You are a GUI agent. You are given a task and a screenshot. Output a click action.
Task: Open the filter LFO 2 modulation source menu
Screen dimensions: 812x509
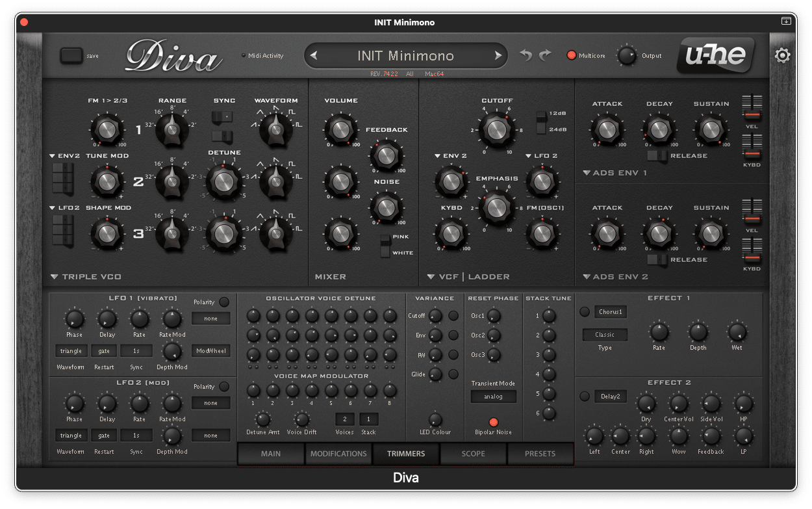542,156
